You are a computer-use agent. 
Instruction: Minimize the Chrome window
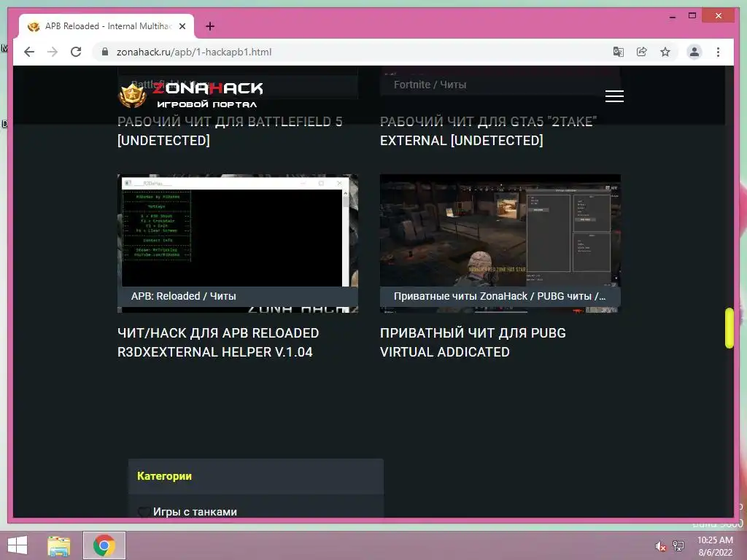(x=672, y=16)
